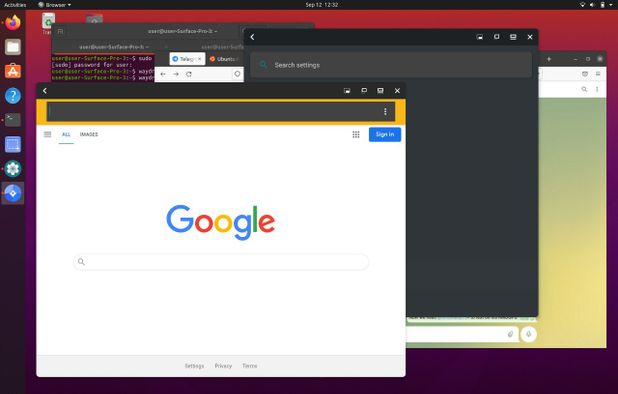Click monitor-shaped icon in Browser app titlebar
618x394 pixels.
[380, 91]
